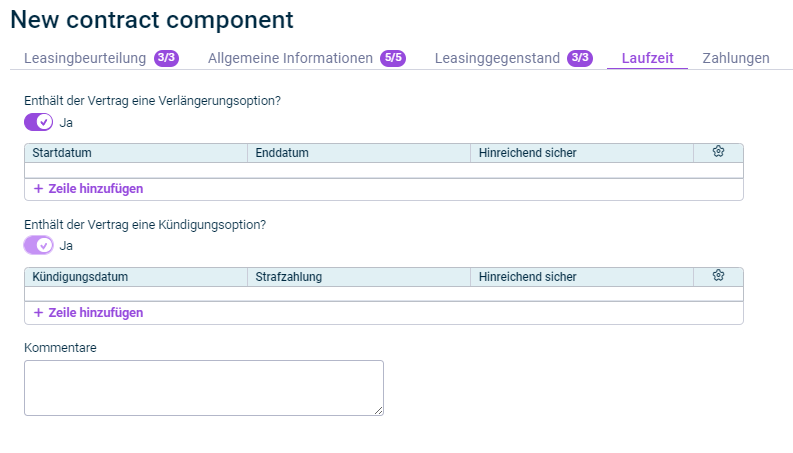This screenshot has width=793, height=453.
Task: Select the Laufzeit tab
Action: (x=647, y=58)
